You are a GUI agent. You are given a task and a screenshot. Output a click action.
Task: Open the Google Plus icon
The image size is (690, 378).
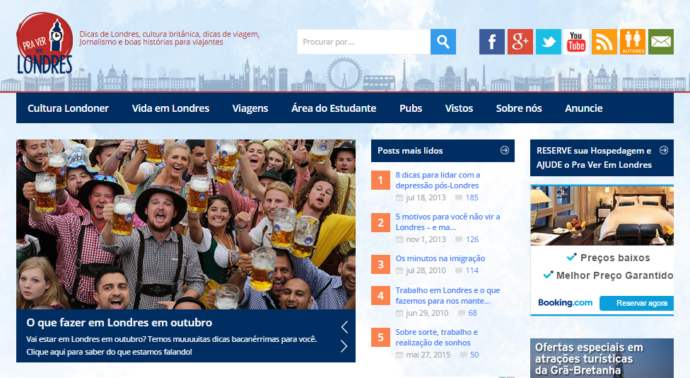point(520,42)
